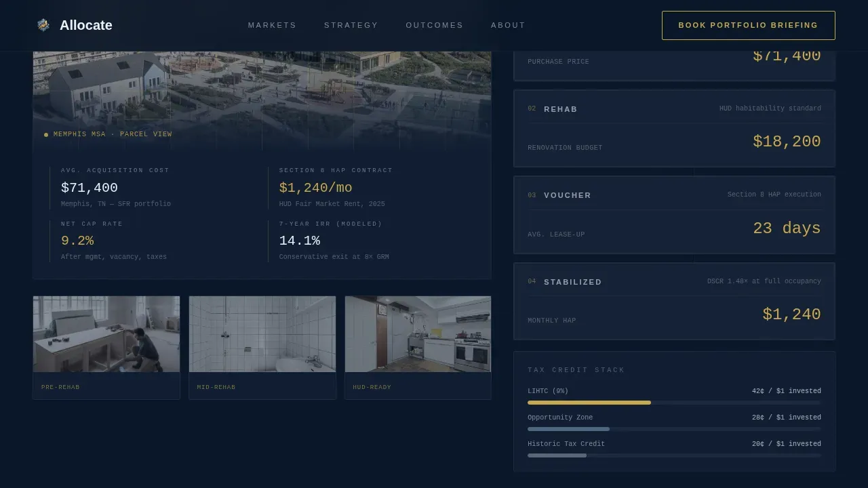
Task: Click 'DSCR 1.48× at full occupancy' note
Action: pyautogui.click(x=764, y=281)
